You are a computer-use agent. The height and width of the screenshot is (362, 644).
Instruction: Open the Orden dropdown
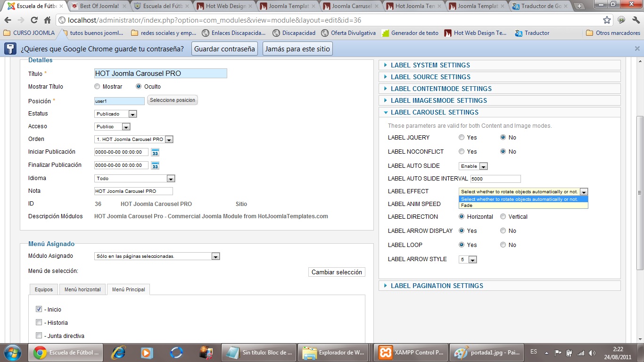[x=134, y=140]
